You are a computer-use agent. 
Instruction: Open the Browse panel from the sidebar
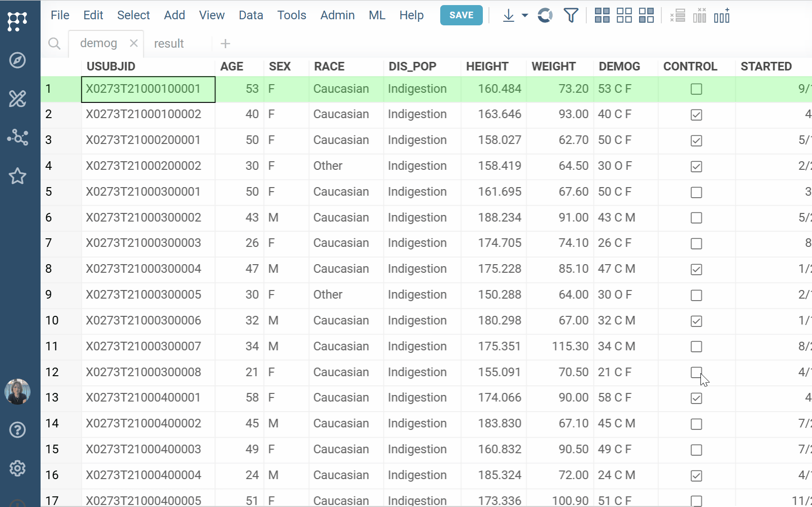(17, 60)
